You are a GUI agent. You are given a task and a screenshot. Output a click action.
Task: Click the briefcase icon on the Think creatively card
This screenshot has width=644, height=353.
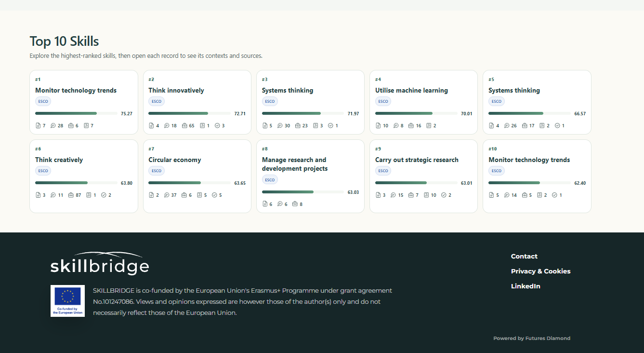(x=71, y=195)
